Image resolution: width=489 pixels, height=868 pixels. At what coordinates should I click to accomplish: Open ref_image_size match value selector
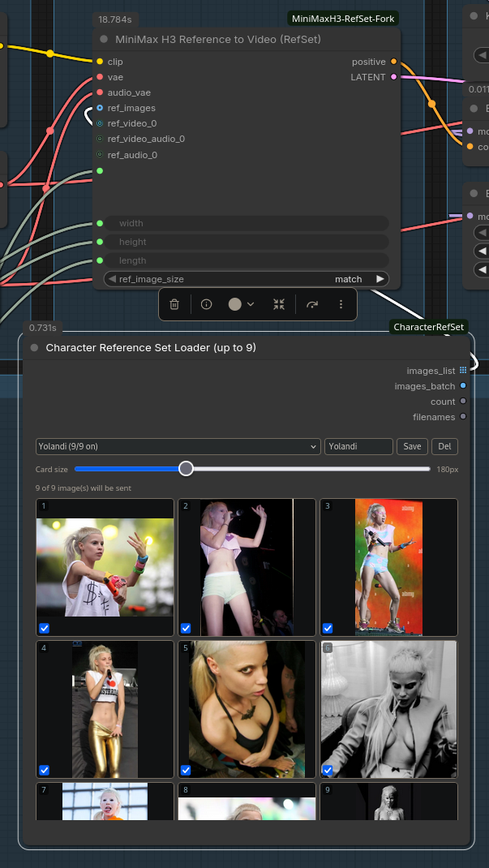click(349, 279)
